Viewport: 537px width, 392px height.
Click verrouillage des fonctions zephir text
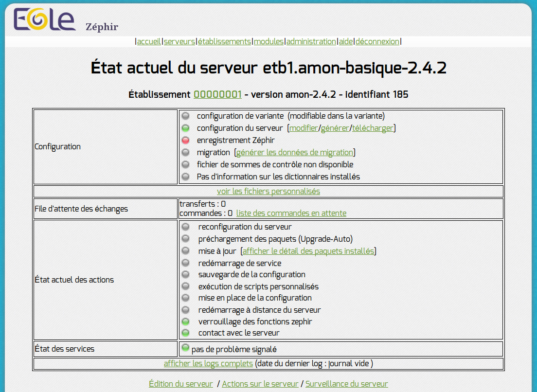(255, 322)
